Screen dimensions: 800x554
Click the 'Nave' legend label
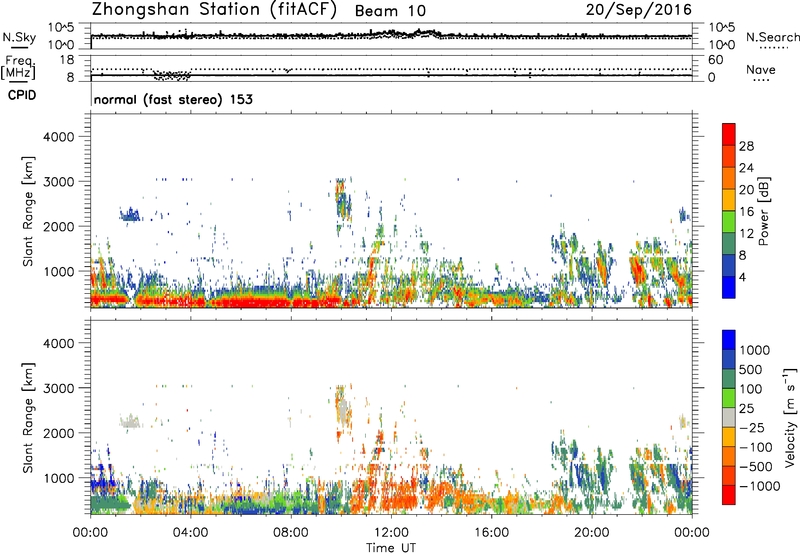coord(761,69)
